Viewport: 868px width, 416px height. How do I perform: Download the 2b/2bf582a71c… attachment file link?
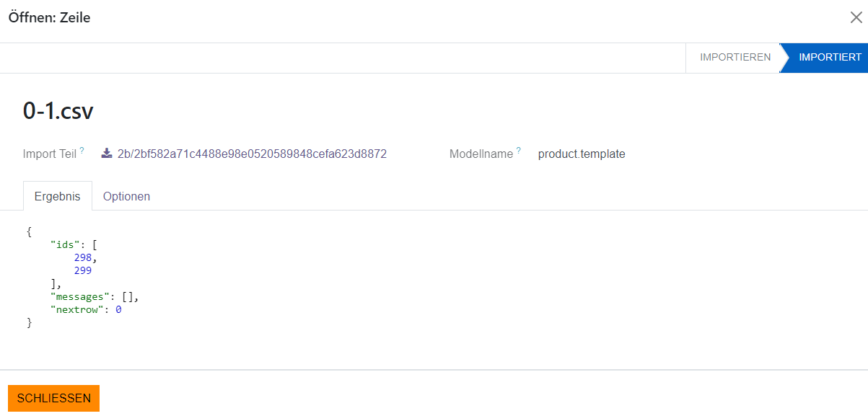pyautogui.click(x=252, y=154)
